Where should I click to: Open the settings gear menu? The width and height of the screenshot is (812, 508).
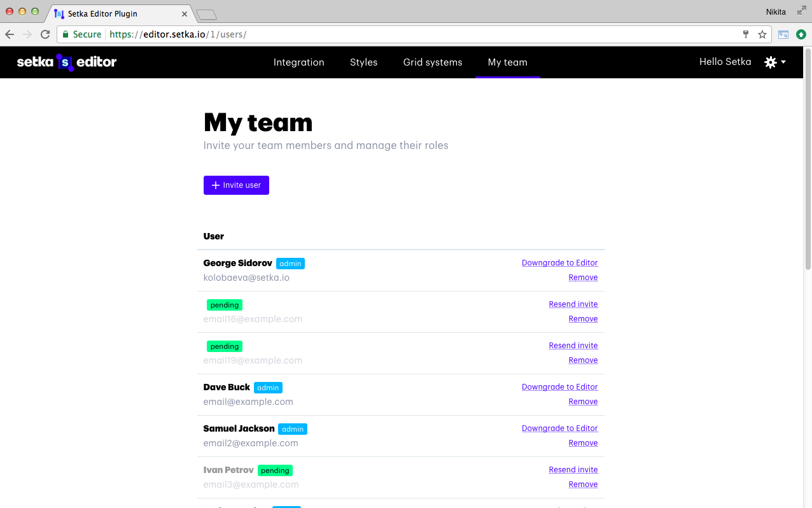coord(775,62)
